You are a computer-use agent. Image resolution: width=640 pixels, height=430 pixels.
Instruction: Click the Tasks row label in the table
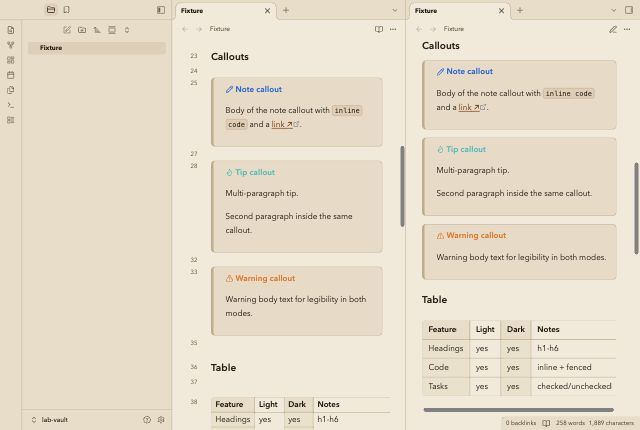[x=438, y=386]
